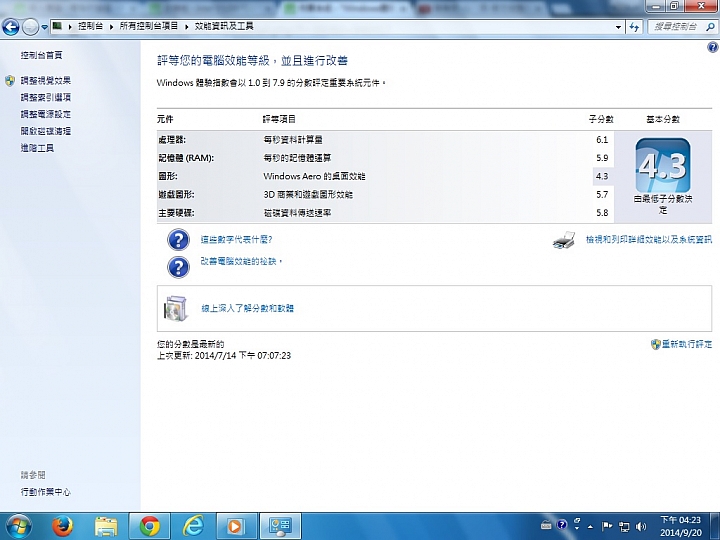Open 線上深入了解分數和軟體 link

(248, 308)
